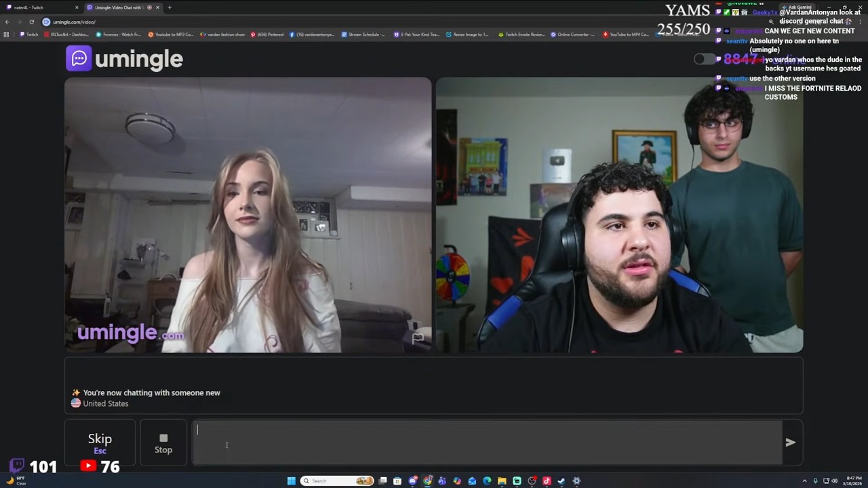Focus the chat message input box
868x488 pixels.
point(487,443)
